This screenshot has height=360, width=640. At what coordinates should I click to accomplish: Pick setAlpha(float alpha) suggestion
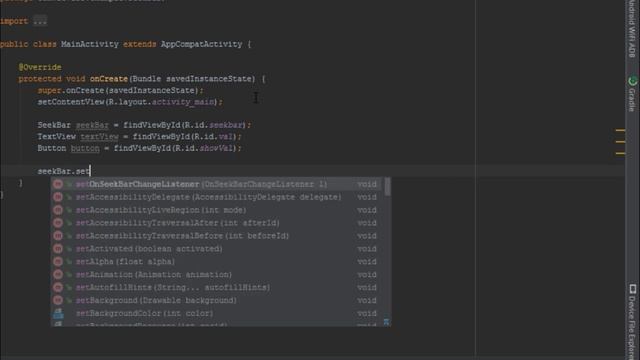pos(216,262)
